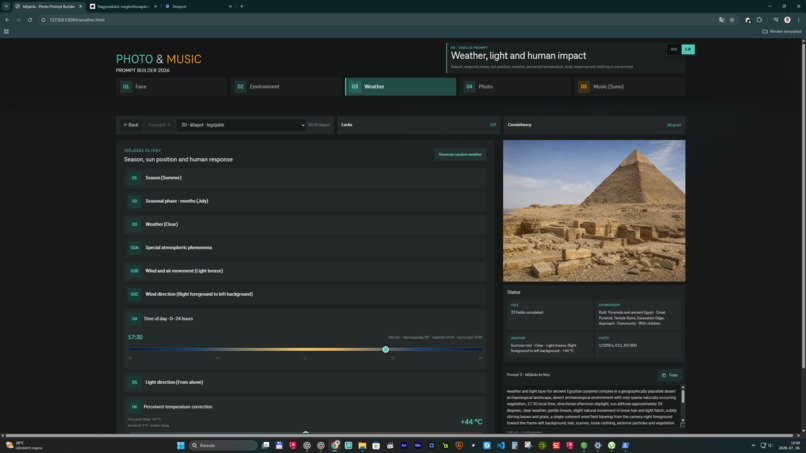Expand the Consistency panel
806x453 pixels.
594,125
